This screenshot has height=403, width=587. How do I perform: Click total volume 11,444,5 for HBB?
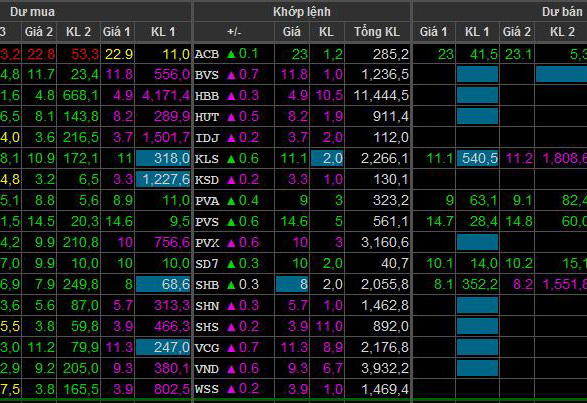tap(381, 96)
